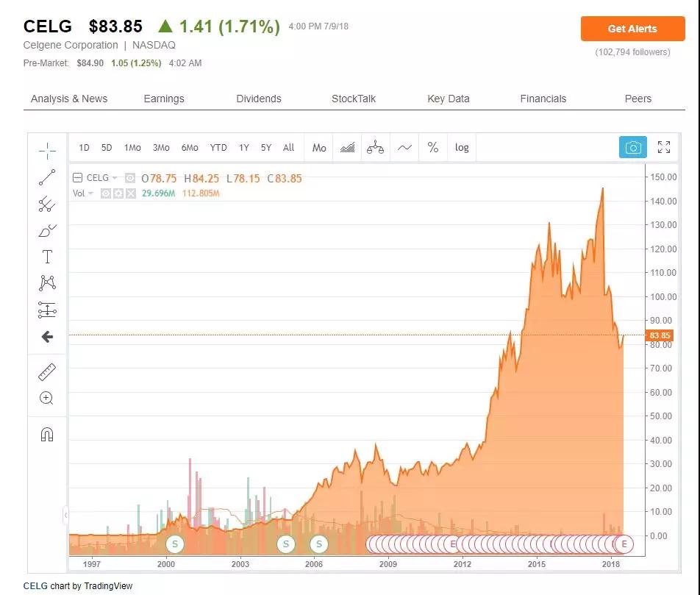700x595 pixels.
Task: Open the indicators wave-line icon
Action: click(404, 147)
